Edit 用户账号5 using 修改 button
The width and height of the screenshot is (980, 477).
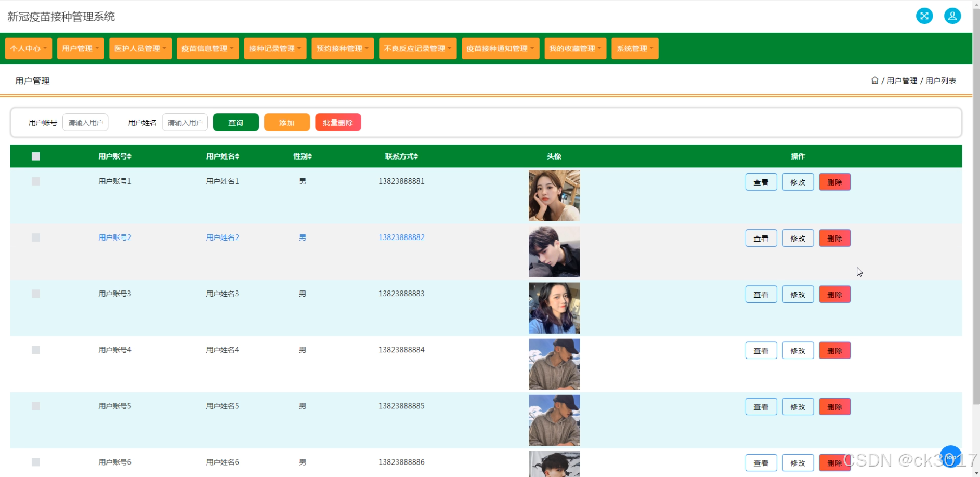tap(798, 406)
